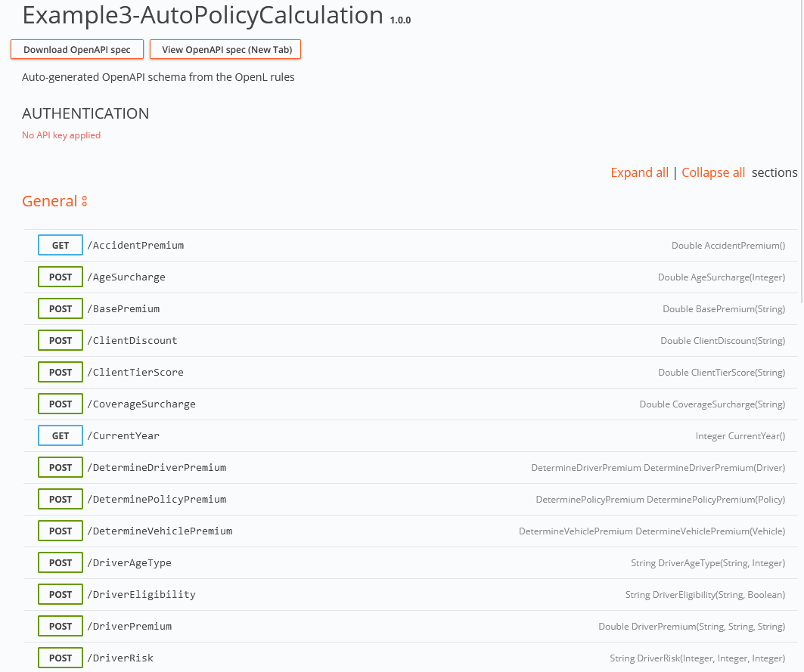Expand the /CoverageSurcharge POST operation
Image resolution: width=804 pixels, height=672 pixels.
click(x=144, y=404)
